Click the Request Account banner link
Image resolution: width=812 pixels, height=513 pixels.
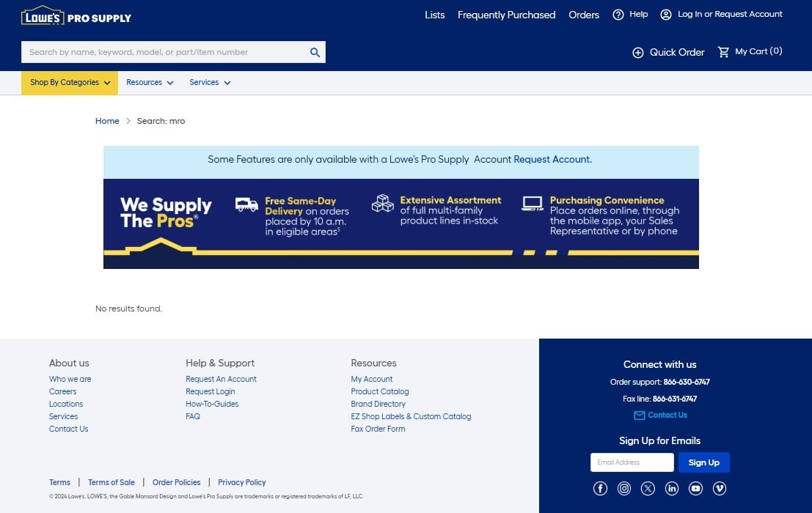[x=552, y=159]
